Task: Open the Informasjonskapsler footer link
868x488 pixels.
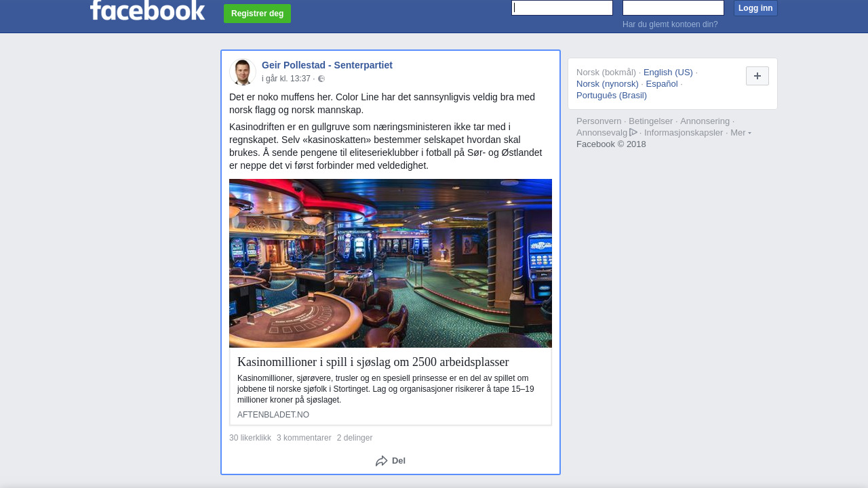Action: click(684, 133)
